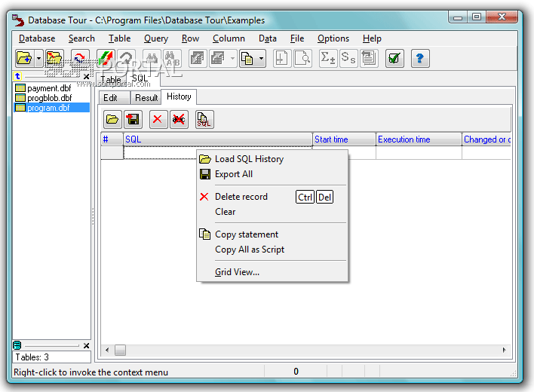Click the close database folder icon
The image size is (534, 392).
click(x=54, y=59)
